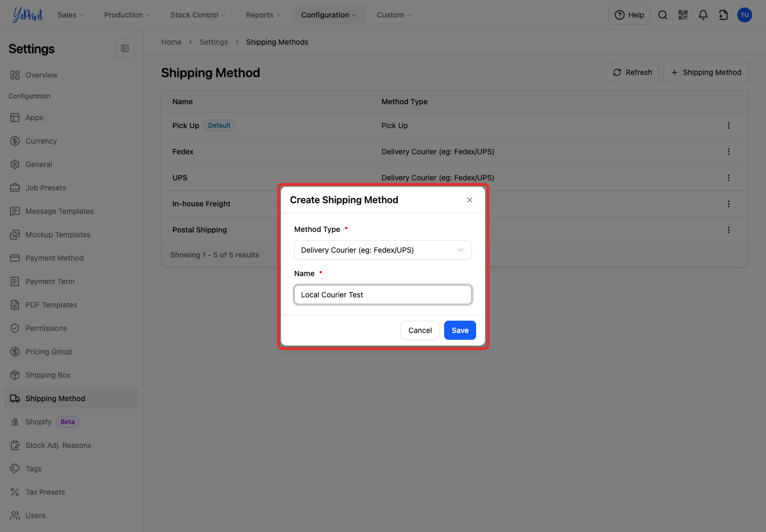Expand the Configuration menu
The height and width of the screenshot is (532, 766).
pos(329,15)
